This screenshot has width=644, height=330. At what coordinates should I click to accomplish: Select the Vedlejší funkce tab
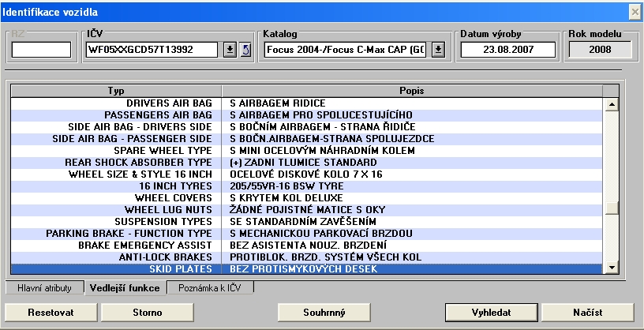pos(123,288)
